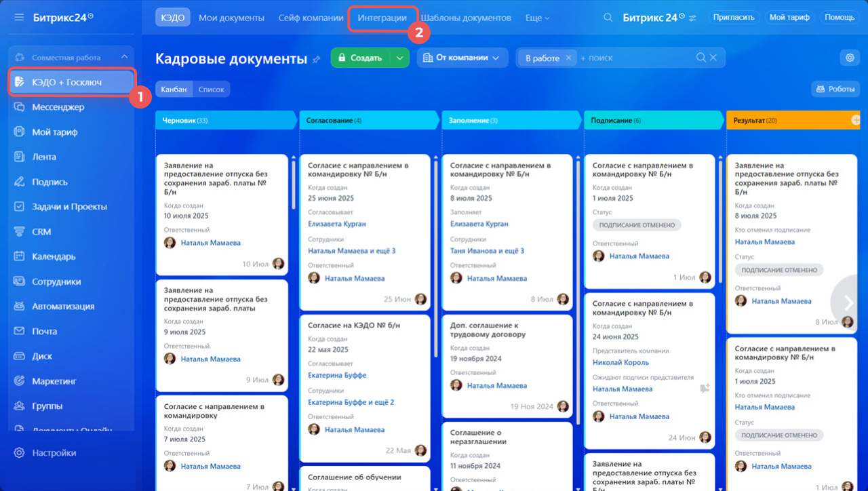
Task: Click the Создать button
Action: click(x=361, y=58)
